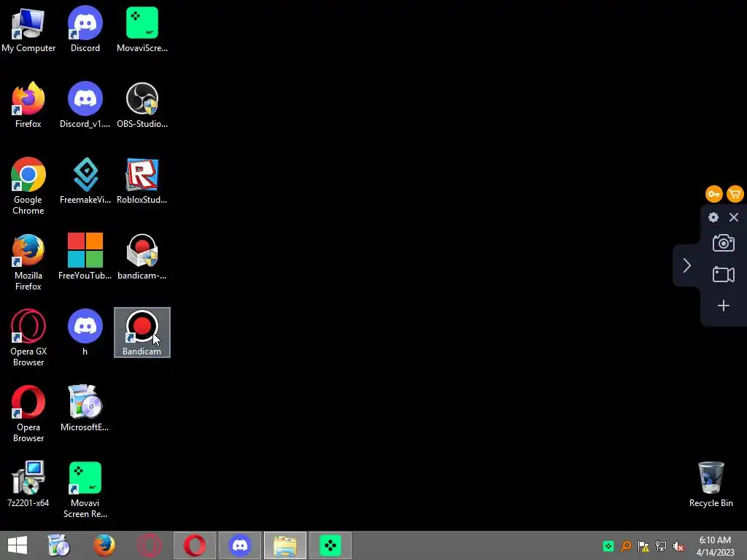Select the Mozilla Firefox desktop shortcut

pos(28,262)
